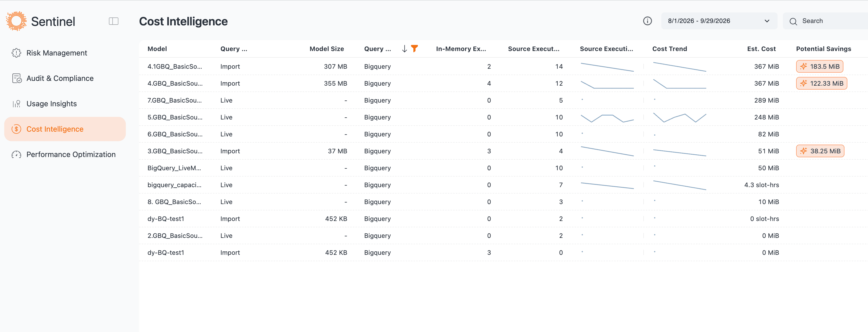Image resolution: width=868 pixels, height=332 pixels.
Task: Click the Audit & Compliance document icon
Action: click(x=16, y=78)
